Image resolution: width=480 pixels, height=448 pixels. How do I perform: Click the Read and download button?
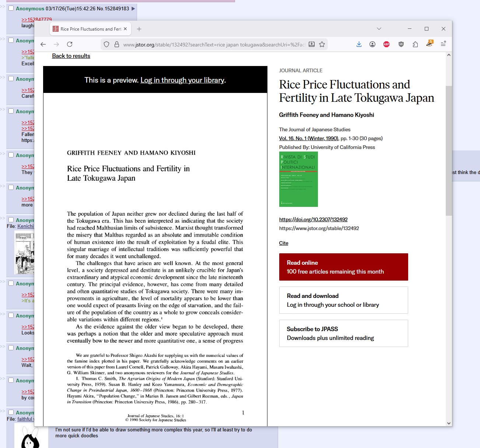click(x=344, y=300)
